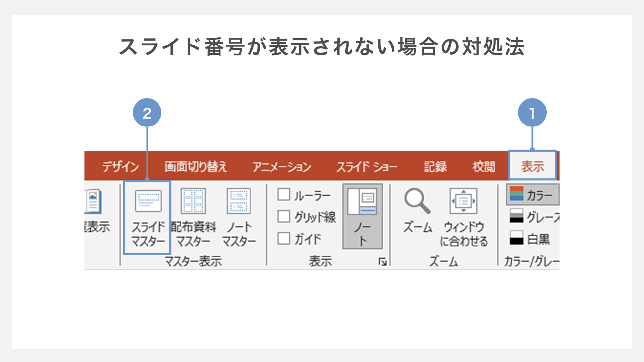Switch to the Review (校閲) tab
The image size is (644, 362).
tap(484, 167)
